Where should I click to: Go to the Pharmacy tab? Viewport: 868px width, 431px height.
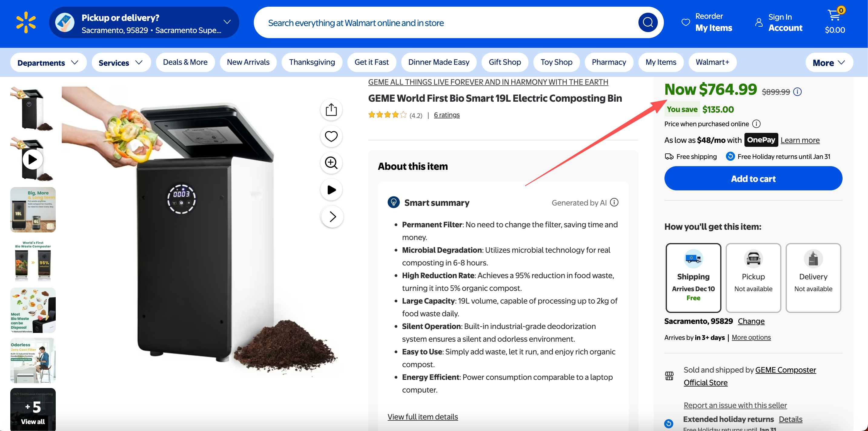point(608,62)
